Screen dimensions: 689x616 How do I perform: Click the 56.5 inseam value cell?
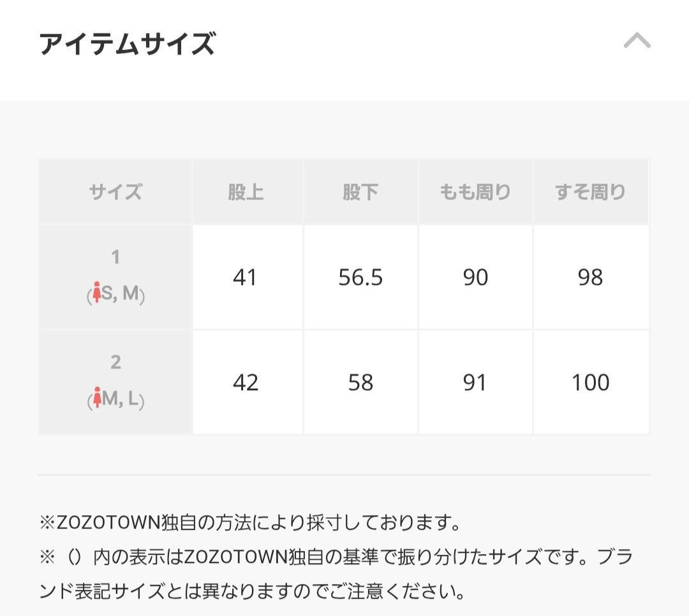[x=360, y=277]
